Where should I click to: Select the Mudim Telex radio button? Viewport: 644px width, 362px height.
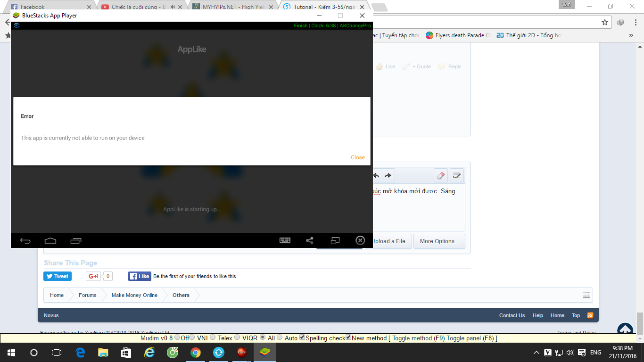coord(213,337)
